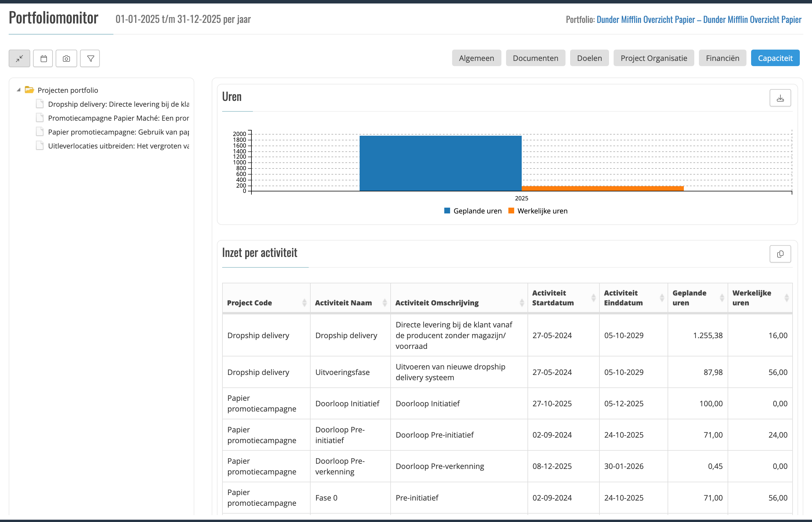Screen dimensions: 812x522
Task: Open the calendar date picker icon
Action: [43, 58]
